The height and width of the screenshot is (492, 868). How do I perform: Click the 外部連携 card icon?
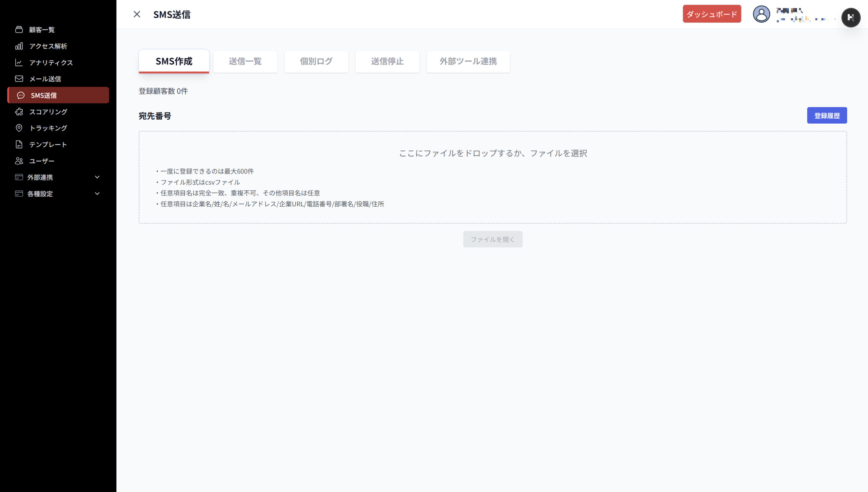click(19, 177)
